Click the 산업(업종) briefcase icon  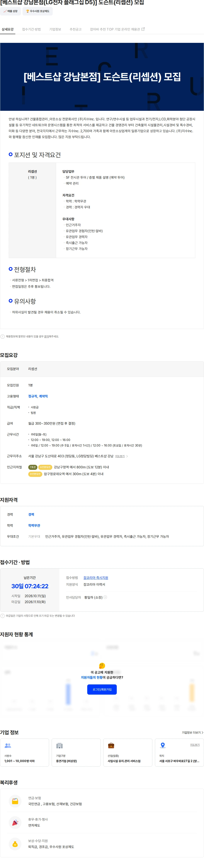tap(111, 745)
